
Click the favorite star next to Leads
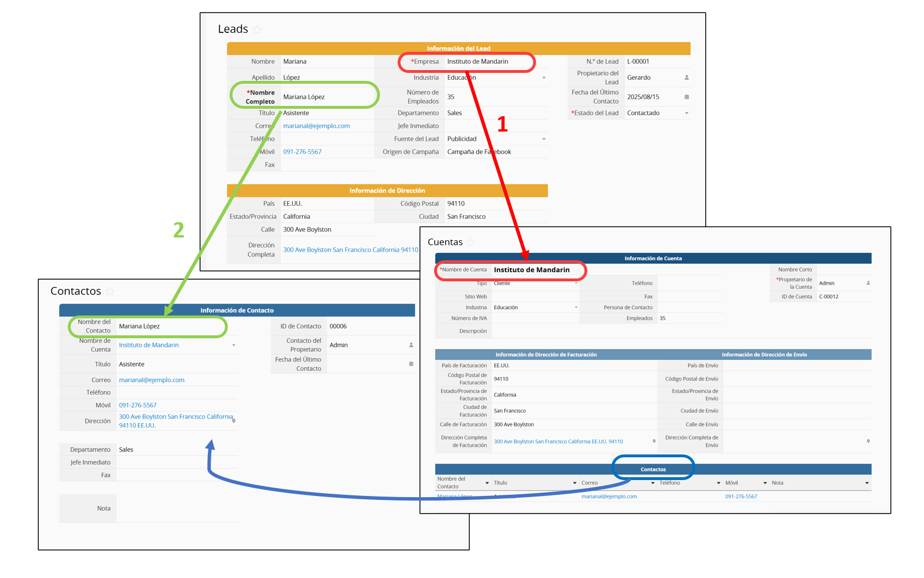point(257,30)
